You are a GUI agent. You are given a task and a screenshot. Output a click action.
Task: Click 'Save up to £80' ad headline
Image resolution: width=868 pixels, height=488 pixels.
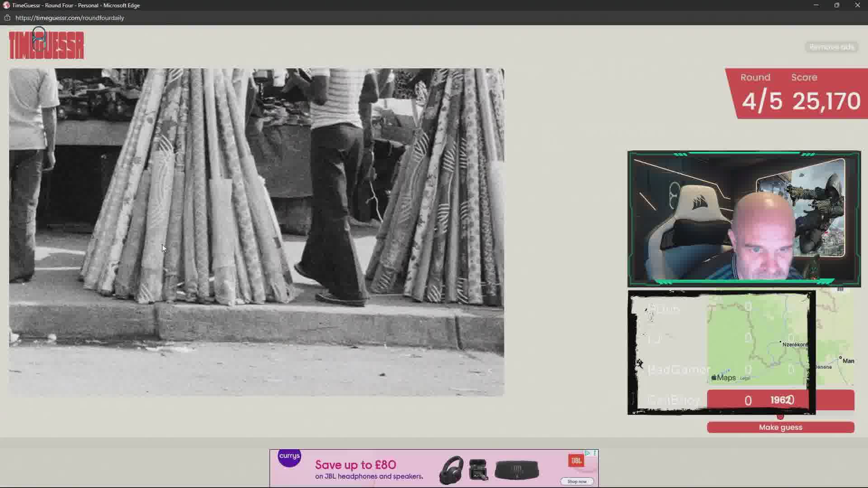(x=355, y=465)
